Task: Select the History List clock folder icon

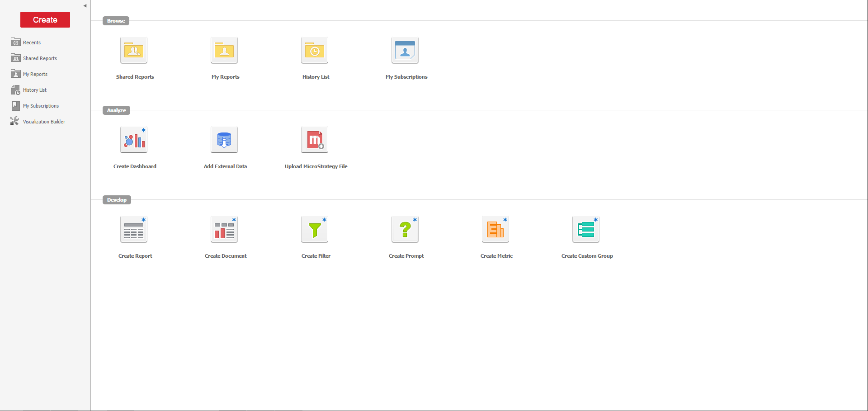Action: coord(315,50)
